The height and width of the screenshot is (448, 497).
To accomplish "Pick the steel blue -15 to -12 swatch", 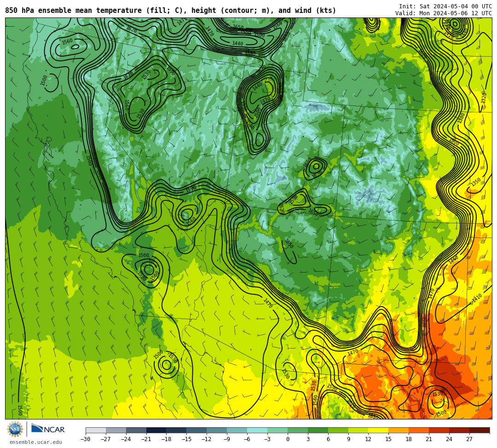I will pos(197,430).
